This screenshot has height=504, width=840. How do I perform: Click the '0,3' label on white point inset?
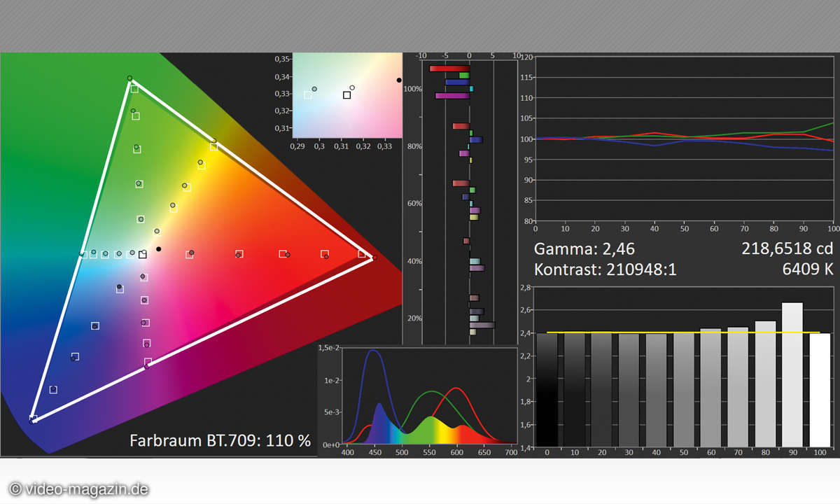pyautogui.click(x=320, y=148)
